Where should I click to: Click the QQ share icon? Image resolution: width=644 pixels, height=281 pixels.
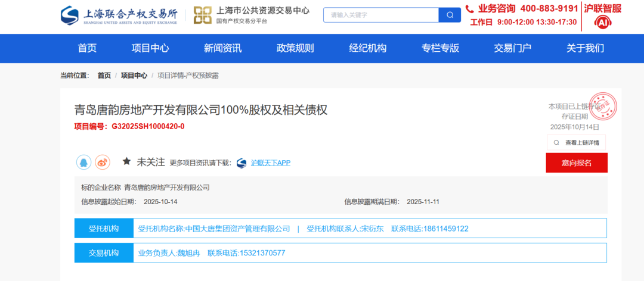pos(83,162)
